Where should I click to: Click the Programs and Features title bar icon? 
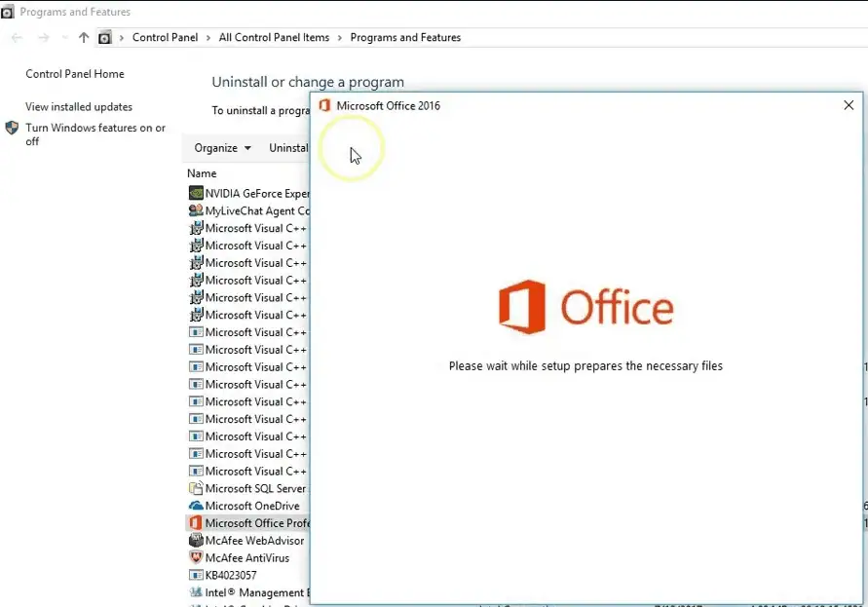(7, 12)
